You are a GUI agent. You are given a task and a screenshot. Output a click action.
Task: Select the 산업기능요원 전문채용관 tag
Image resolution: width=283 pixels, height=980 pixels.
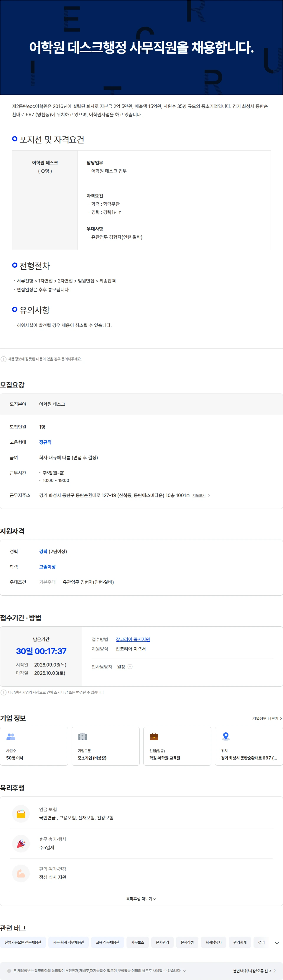pyautogui.click(x=23, y=942)
